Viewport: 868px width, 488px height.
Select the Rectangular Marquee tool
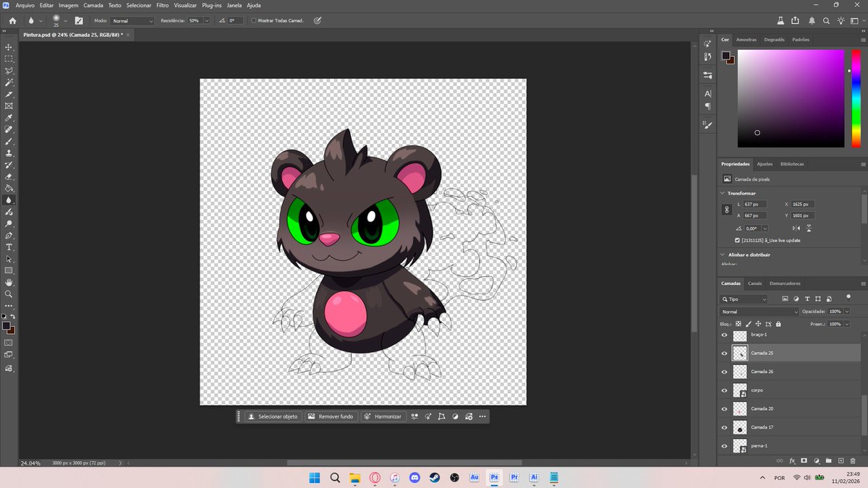[x=9, y=59]
